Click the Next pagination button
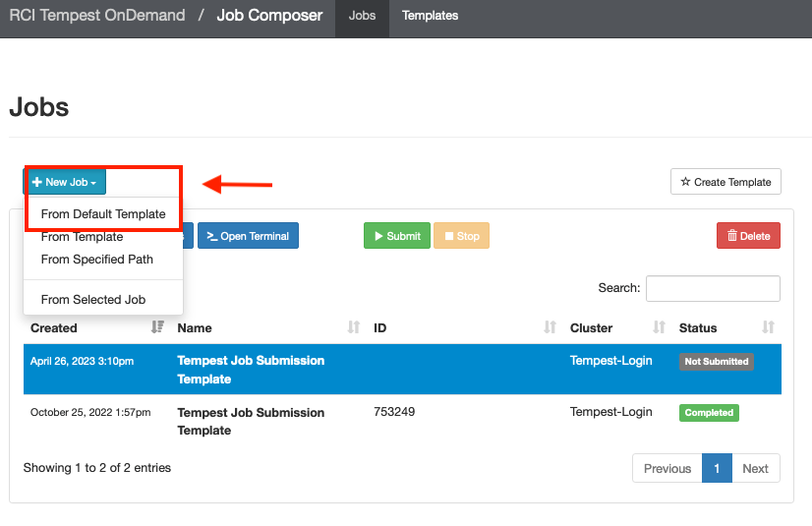Image resolution: width=812 pixels, height=526 pixels. [x=755, y=468]
